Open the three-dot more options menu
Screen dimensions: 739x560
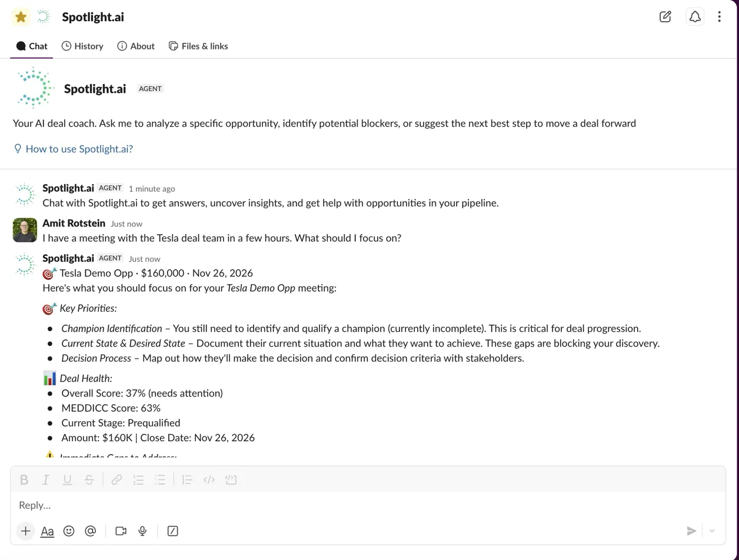[x=719, y=16]
